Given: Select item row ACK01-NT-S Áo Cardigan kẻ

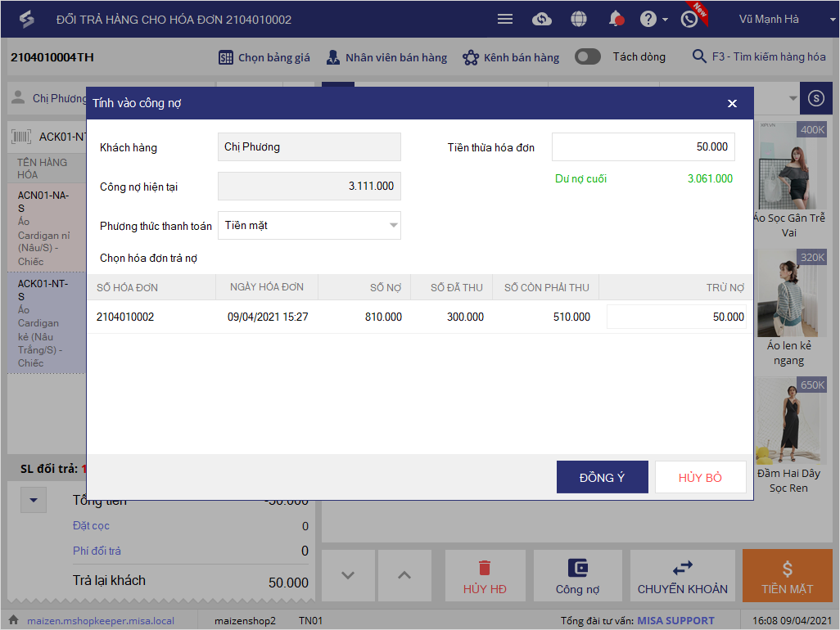Looking at the screenshot, I should [x=46, y=322].
